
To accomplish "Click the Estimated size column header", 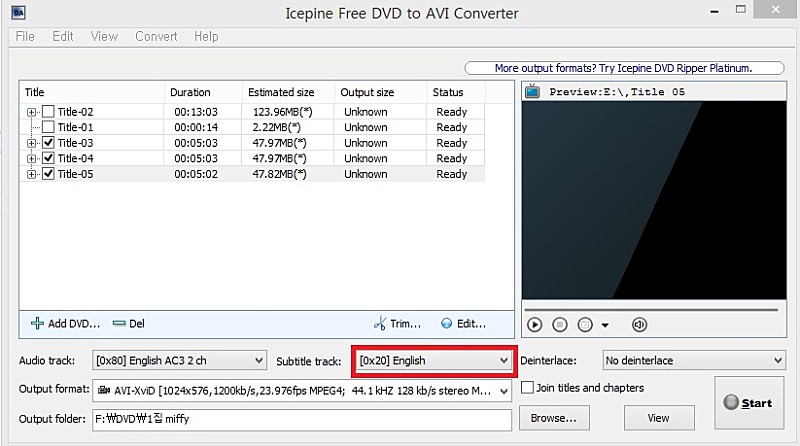I will pyautogui.click(x=288, y=92).
